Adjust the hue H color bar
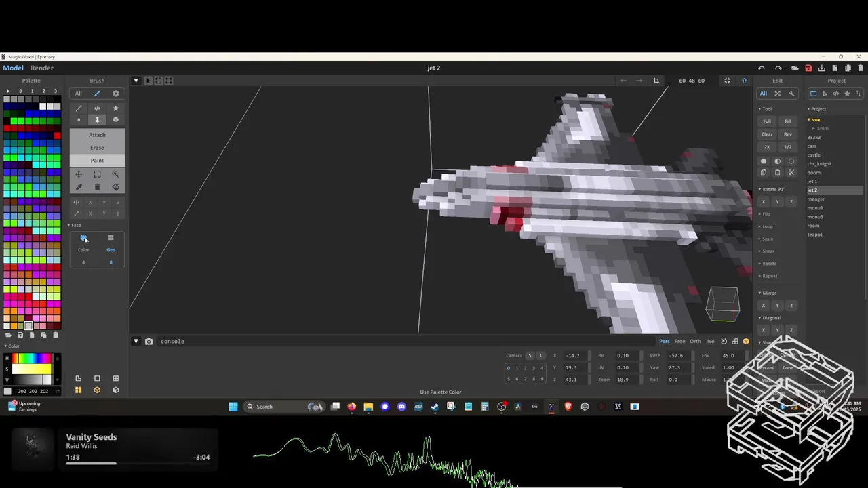 coord(31,358)
